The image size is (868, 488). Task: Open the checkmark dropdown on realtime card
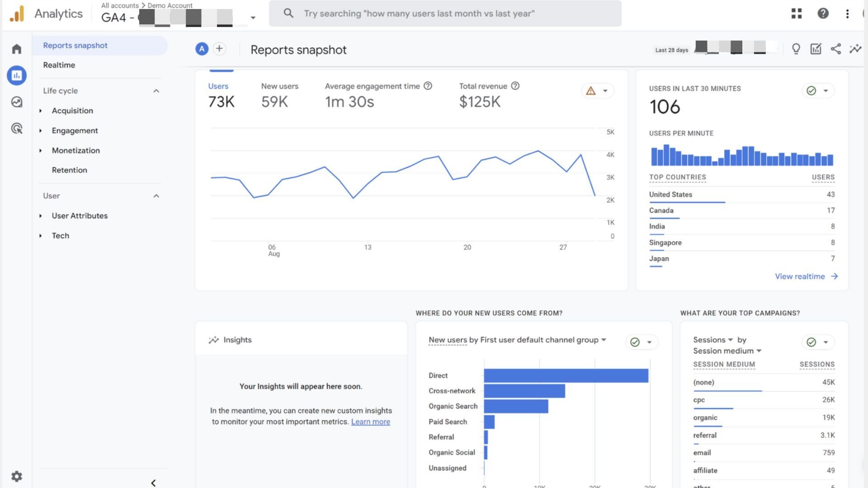pos(817,91)
